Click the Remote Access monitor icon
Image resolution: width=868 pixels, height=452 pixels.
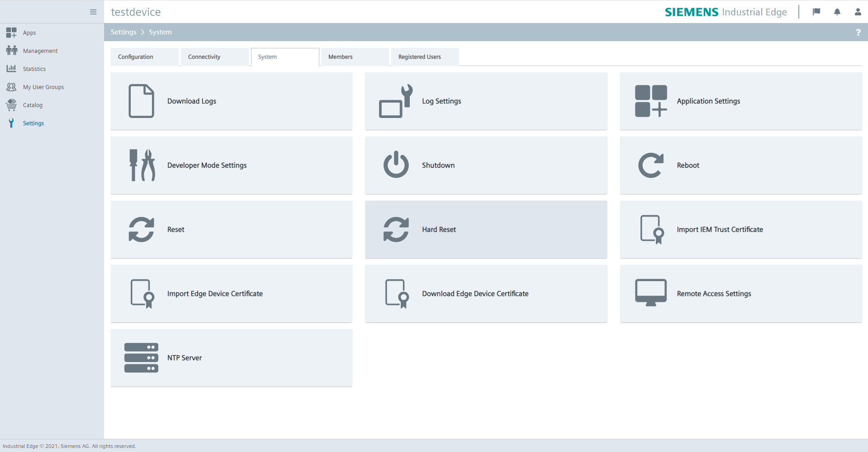(x=650, y=293)
